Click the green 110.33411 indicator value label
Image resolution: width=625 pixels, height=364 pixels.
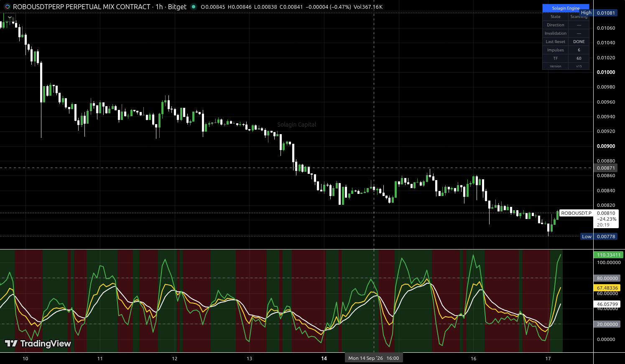pyautogui.click(x=608, y=255)
